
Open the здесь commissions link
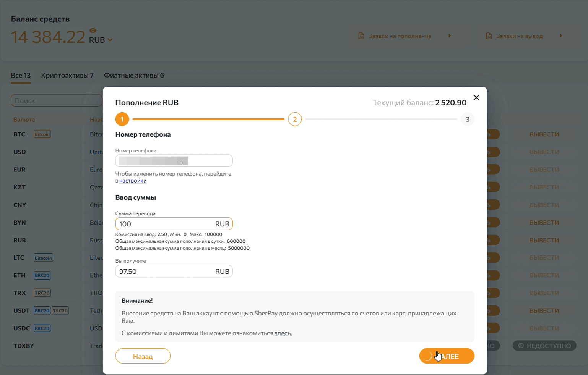(283, 333)
